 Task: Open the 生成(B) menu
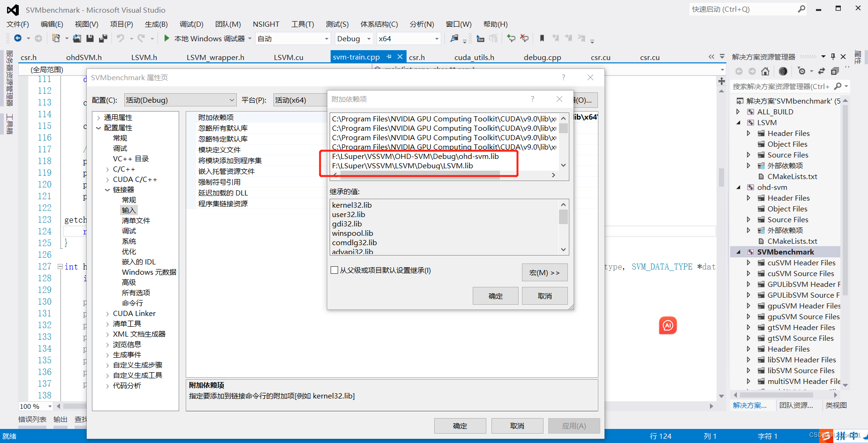point(156,24)
